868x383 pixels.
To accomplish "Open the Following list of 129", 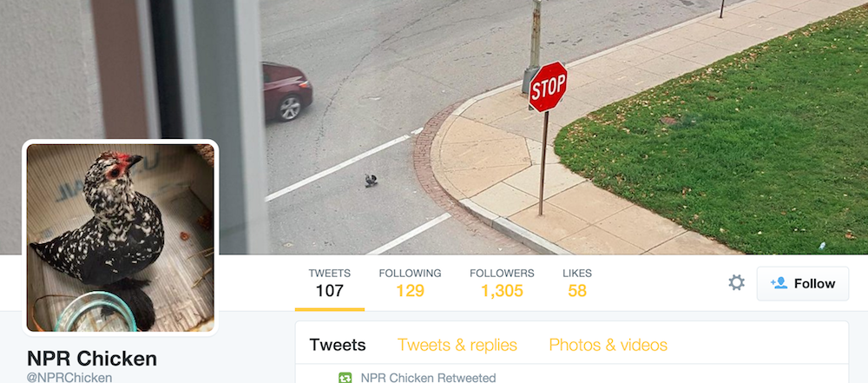I will pos(411,283).
